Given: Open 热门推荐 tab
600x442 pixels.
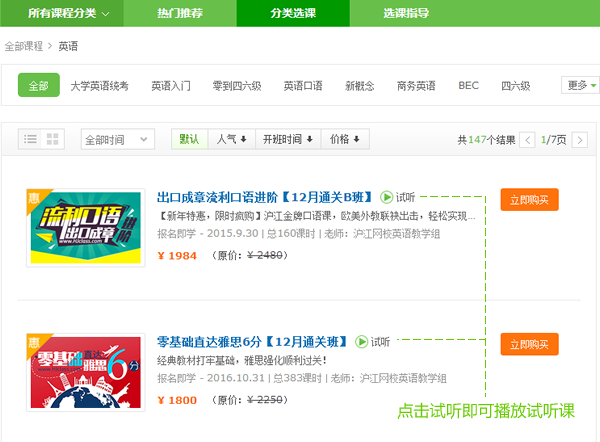Looking at the screenshot, I should (180, 13).
